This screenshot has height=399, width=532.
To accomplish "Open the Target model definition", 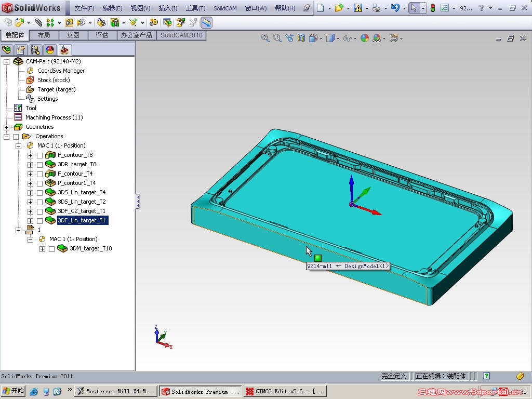I will click(x=31, y=89).
